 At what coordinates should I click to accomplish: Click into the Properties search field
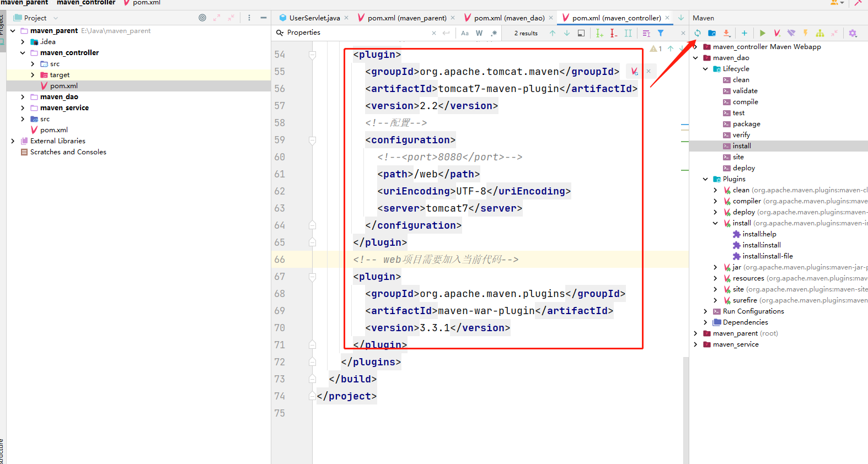[x=357, y=33]
